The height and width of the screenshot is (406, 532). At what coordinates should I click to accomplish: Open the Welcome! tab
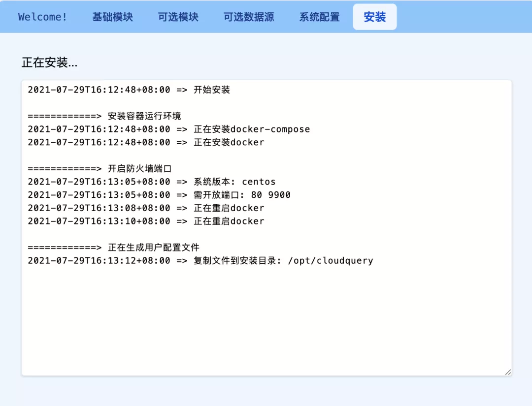(42, 17)
